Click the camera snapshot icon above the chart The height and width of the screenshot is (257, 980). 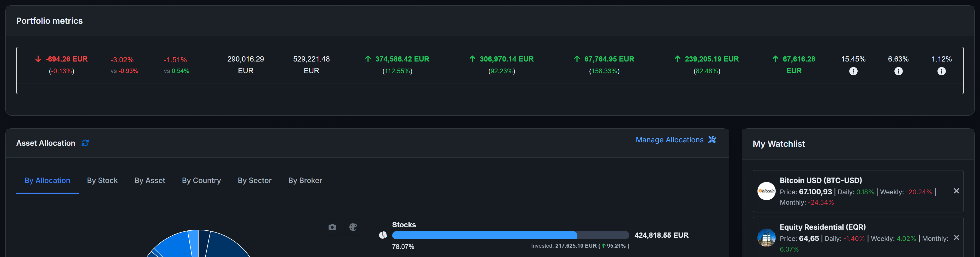pyautogui.click(x=332, y=227)
